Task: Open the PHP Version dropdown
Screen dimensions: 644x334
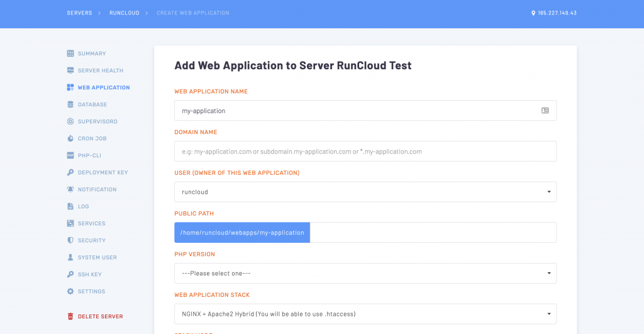Action: 365,273
